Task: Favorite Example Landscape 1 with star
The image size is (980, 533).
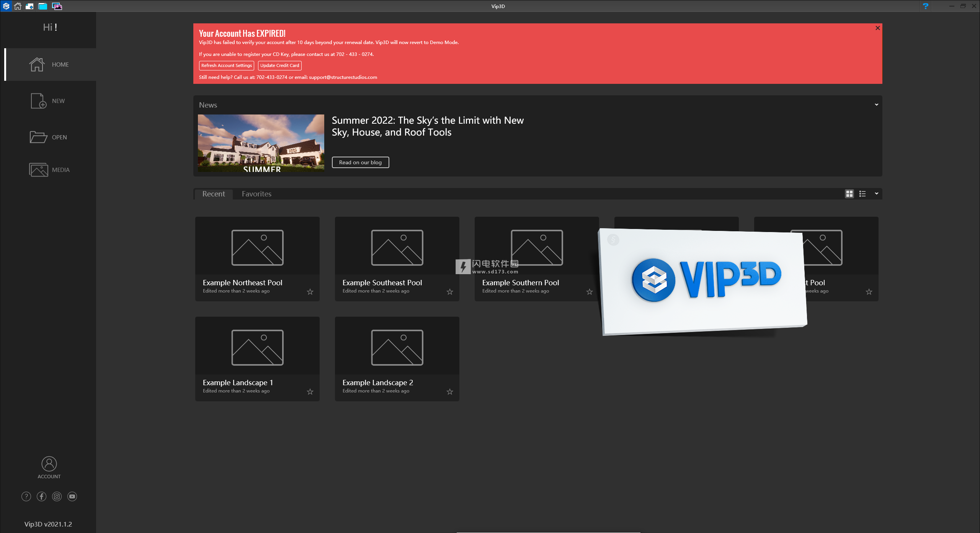Action: (x=310, y=392)
